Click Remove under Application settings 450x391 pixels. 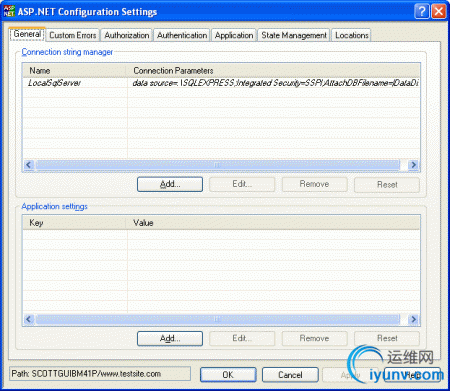(x=314, y=339)
